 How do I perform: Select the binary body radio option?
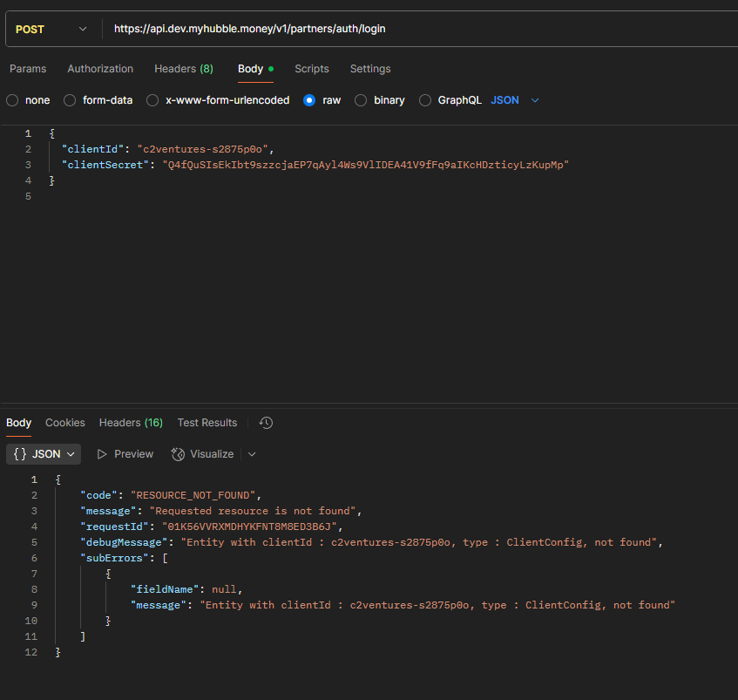361,100
